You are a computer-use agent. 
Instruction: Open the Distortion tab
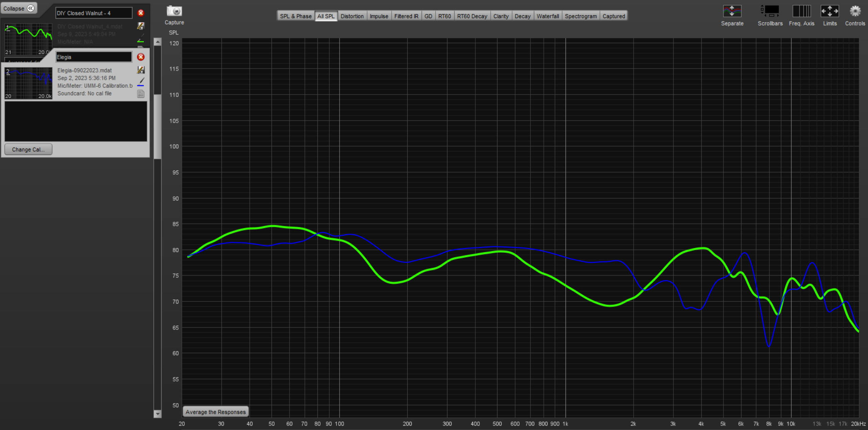(352, 16)
